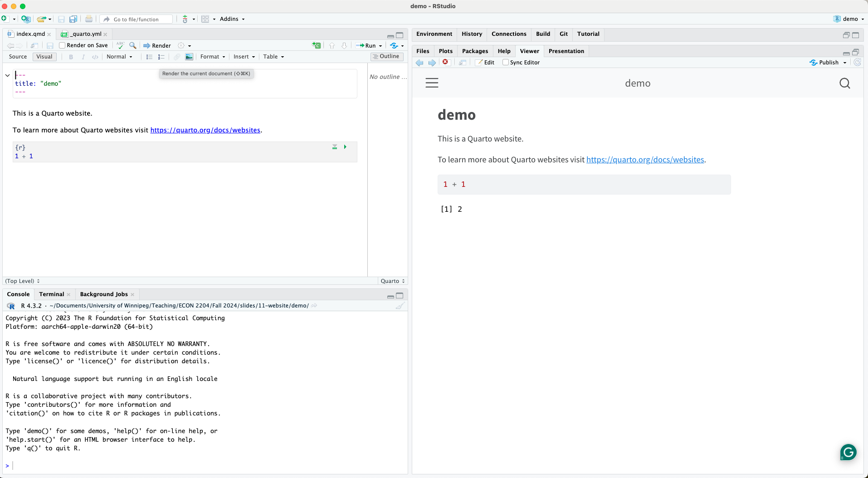The image size is (868, 478).
Task: Open the Git tab
Action: click(x=563, y=34)
